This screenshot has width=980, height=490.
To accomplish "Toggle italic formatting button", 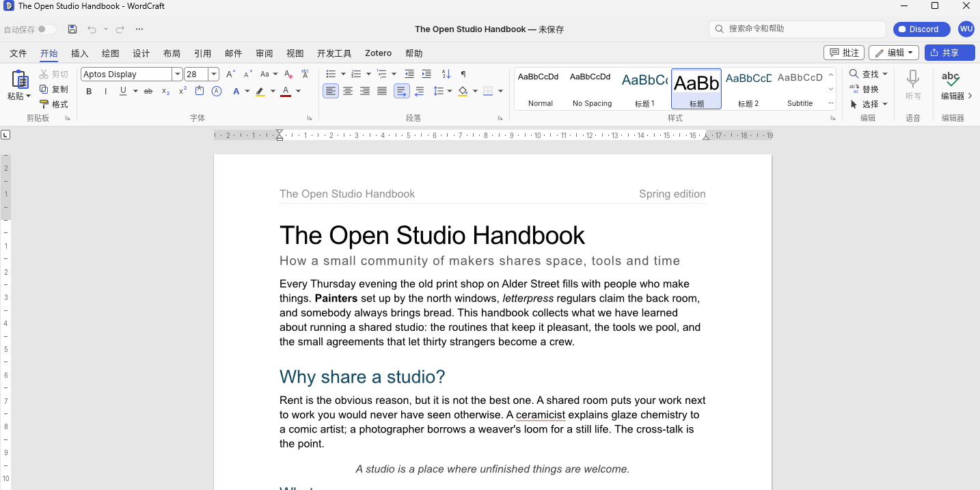I will pos(106,91).
